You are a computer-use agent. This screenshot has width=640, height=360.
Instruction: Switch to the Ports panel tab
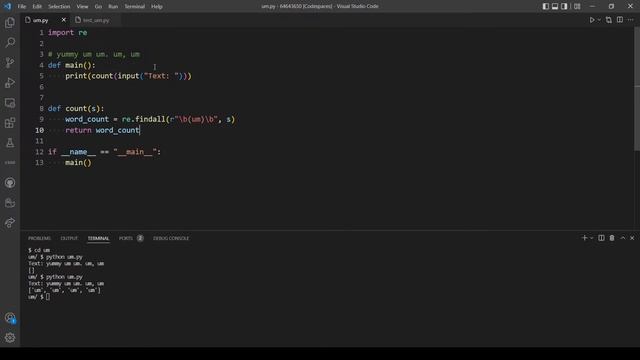coord(126,238)
